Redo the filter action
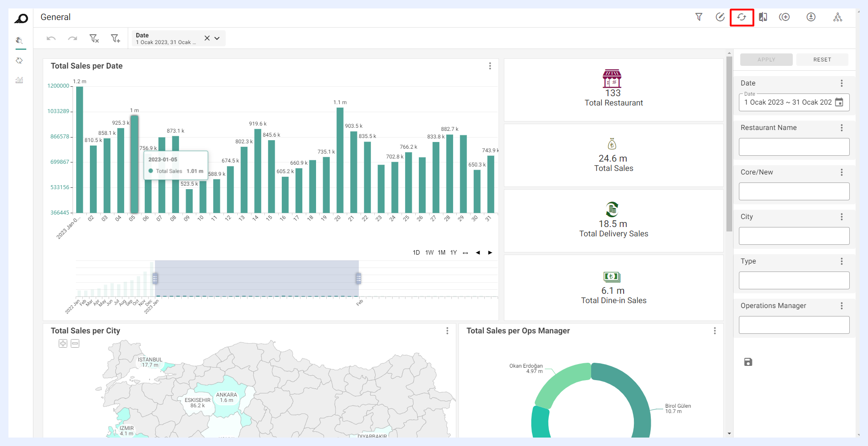868x446 pixels. coord(73,38)
